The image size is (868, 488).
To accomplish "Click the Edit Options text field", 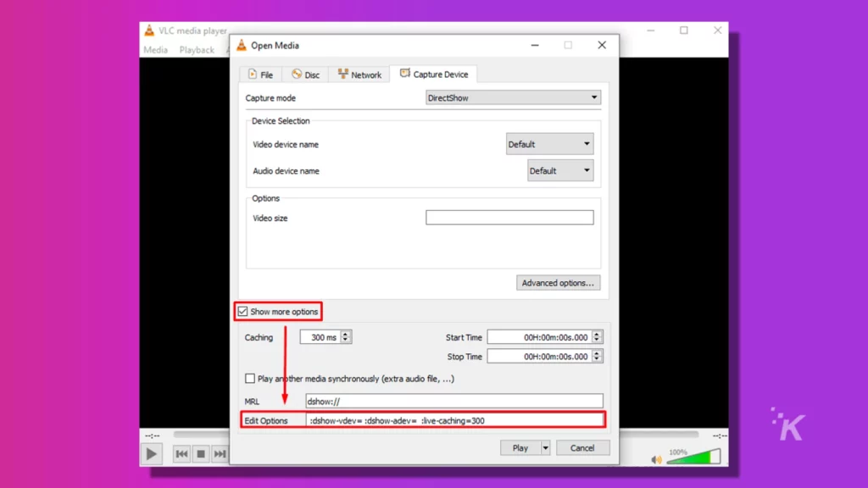I will 454,420.
